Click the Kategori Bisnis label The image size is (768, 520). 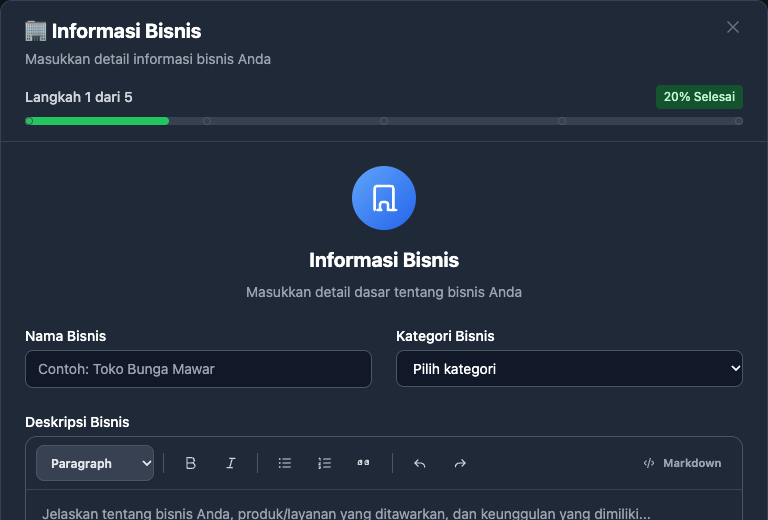pyautogui.click(x=445, y=336)
